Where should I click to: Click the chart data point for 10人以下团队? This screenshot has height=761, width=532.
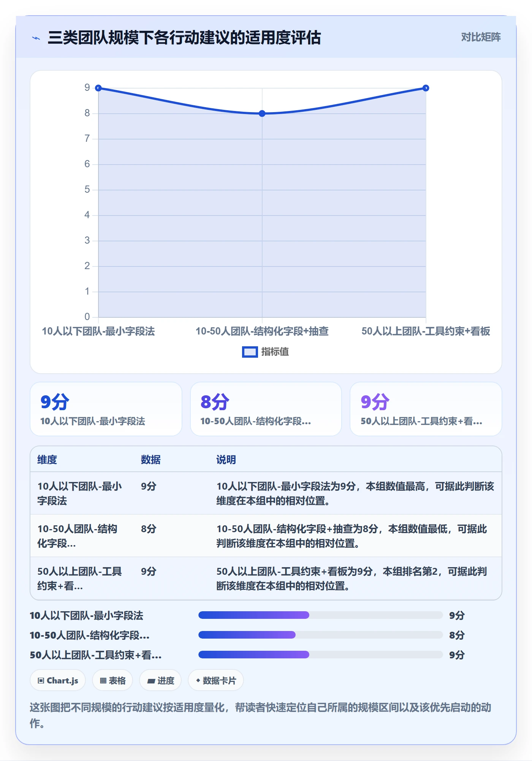coord(98,88)
